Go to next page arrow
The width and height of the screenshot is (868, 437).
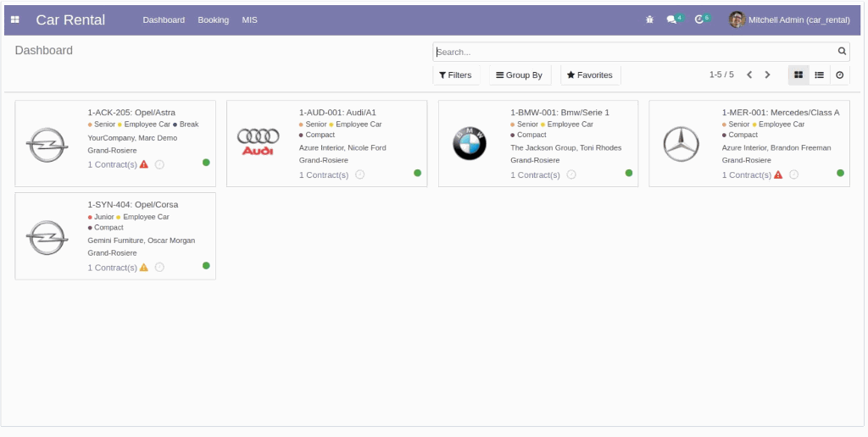[x=767, y=75]
